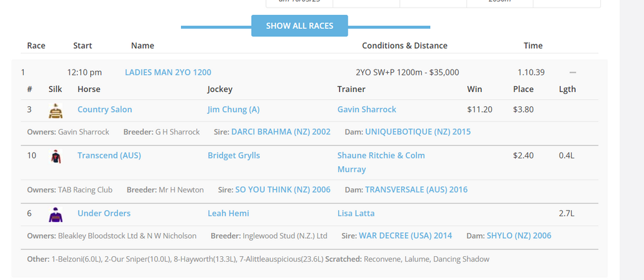
Task: Collapse race 1 using the minus icon
Action: [x=573, y=73]
